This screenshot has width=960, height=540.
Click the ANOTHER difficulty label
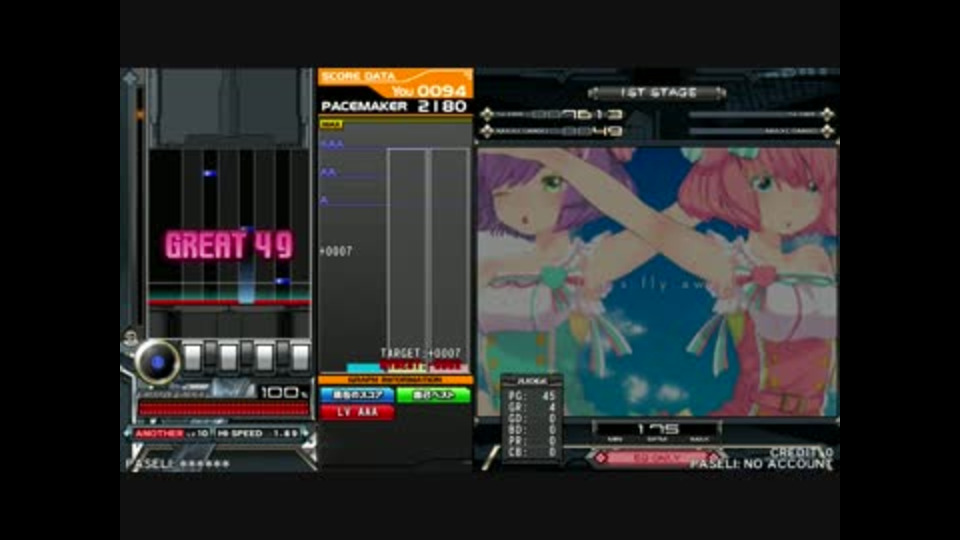(x=158, y=433)
